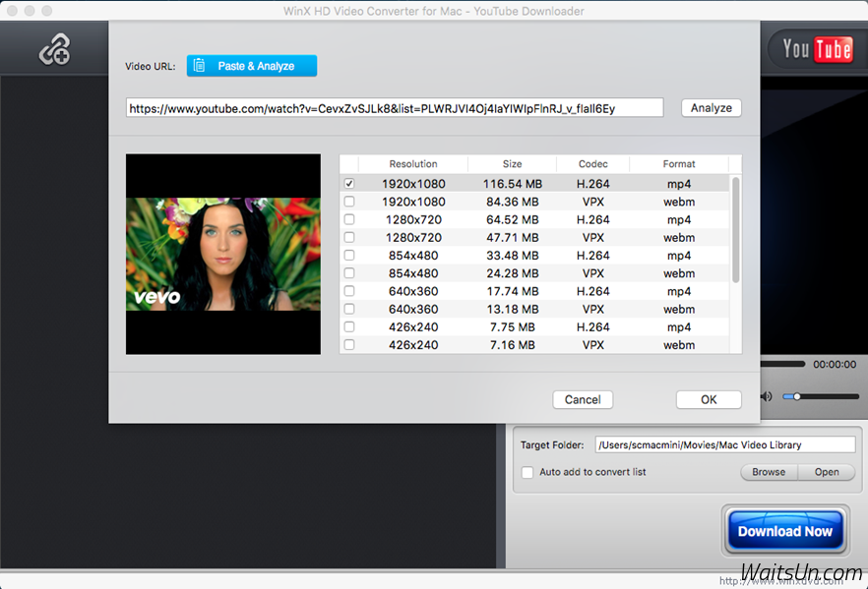Enable Auto add to convert list
868x589 pixels.
pos(527,472)
